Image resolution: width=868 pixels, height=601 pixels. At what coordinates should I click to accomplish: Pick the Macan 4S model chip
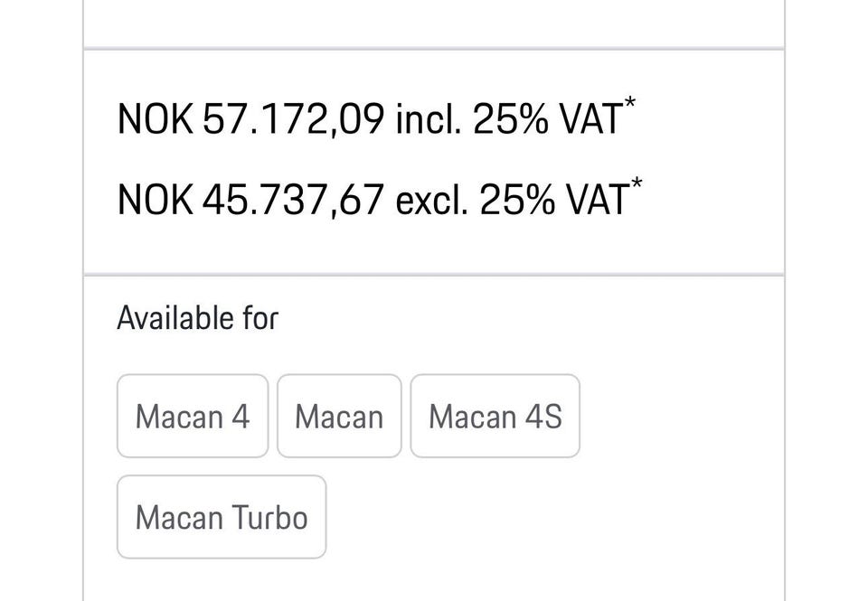point(495,417)
